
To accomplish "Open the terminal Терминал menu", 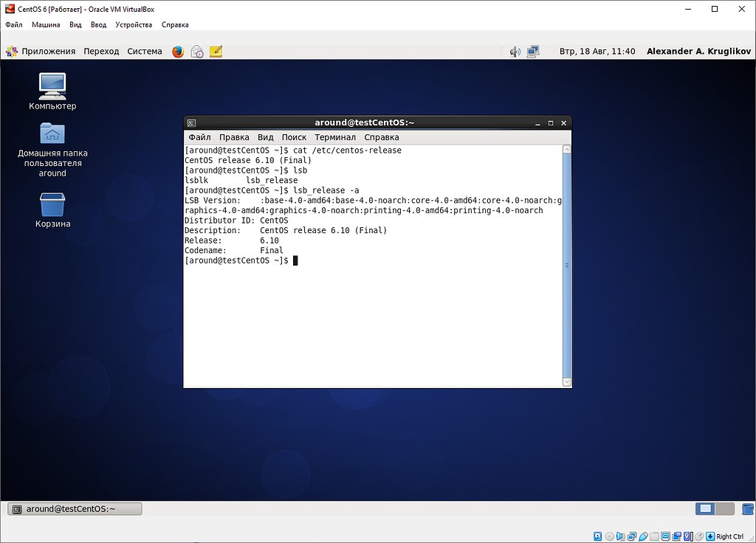I will tap(335, 137).
